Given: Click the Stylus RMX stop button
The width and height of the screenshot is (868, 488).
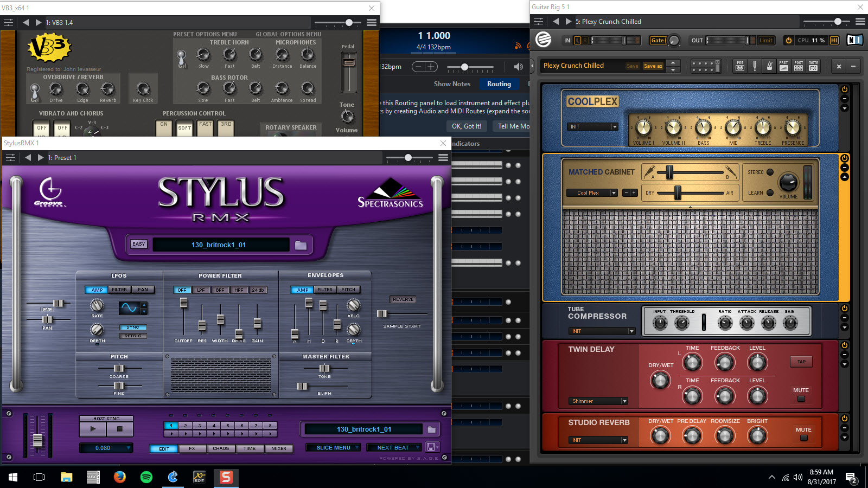Looking at the screenshot, I should click(120, 429).
